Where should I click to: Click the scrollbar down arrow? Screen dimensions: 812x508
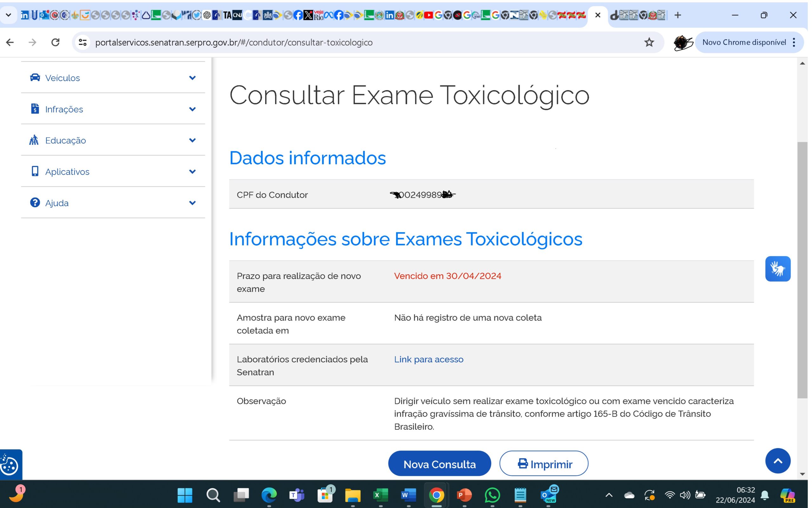pos(802,474)
